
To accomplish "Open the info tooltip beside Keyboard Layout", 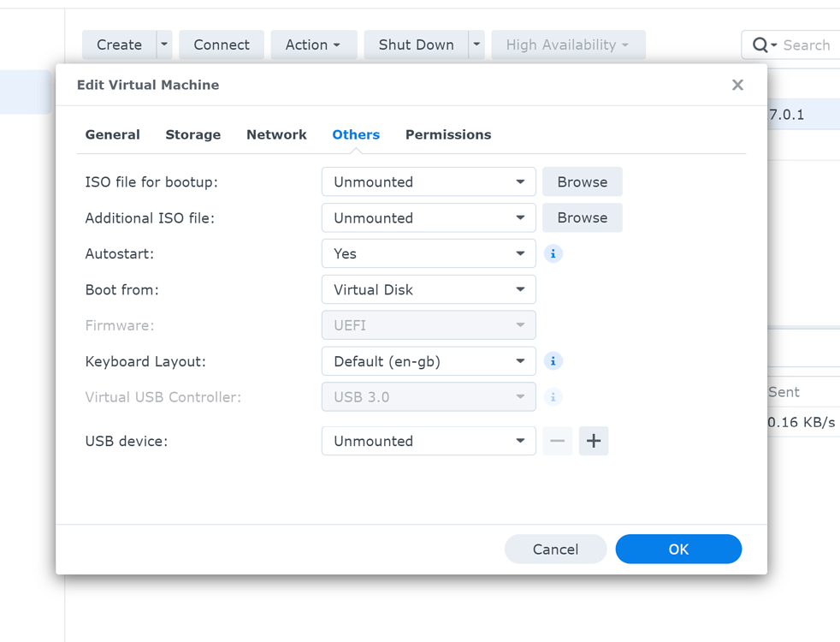I will coord(553,360).
